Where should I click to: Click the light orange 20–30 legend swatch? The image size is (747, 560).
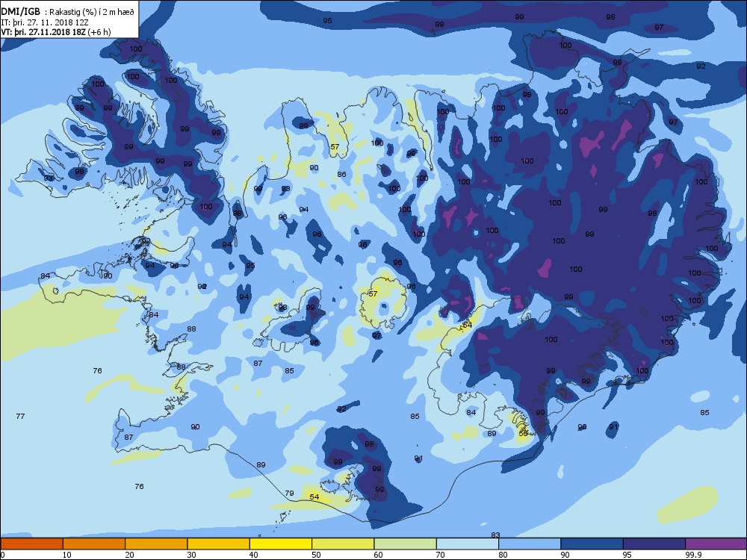[x=156, y=544]
